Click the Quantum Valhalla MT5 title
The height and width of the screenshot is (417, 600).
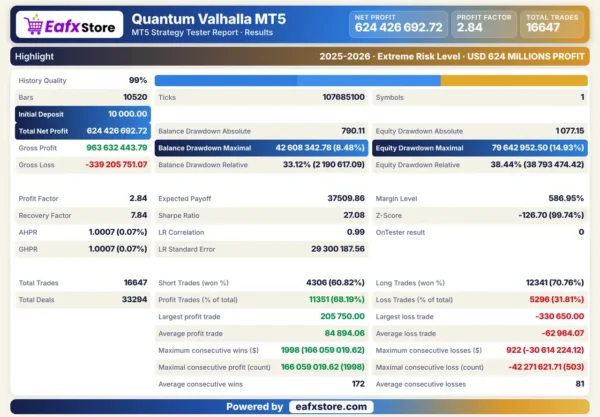pyautogui.click(x=209, y=19)
